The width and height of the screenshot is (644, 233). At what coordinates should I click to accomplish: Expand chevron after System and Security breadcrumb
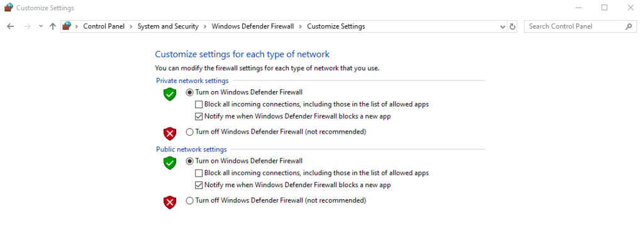[205, 26]
